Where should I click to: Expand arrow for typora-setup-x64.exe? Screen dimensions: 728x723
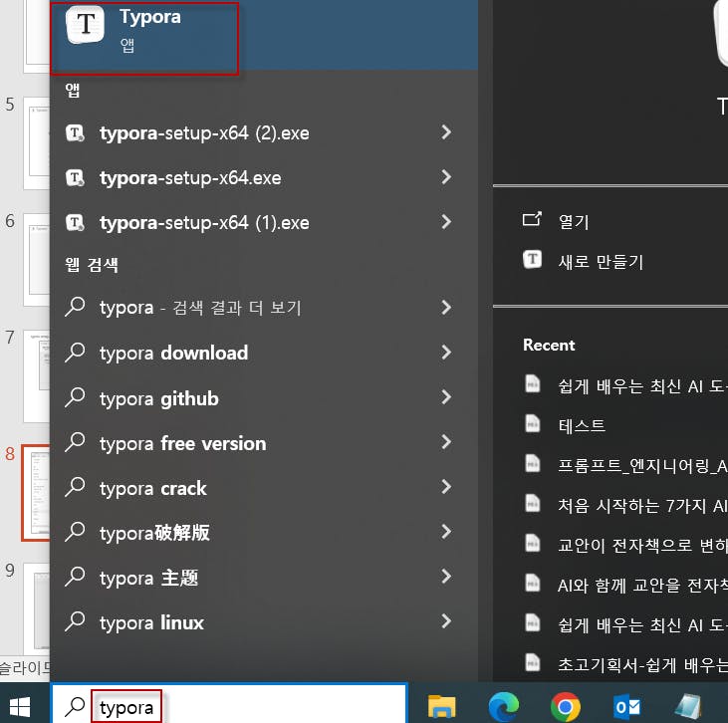(446, 177)
